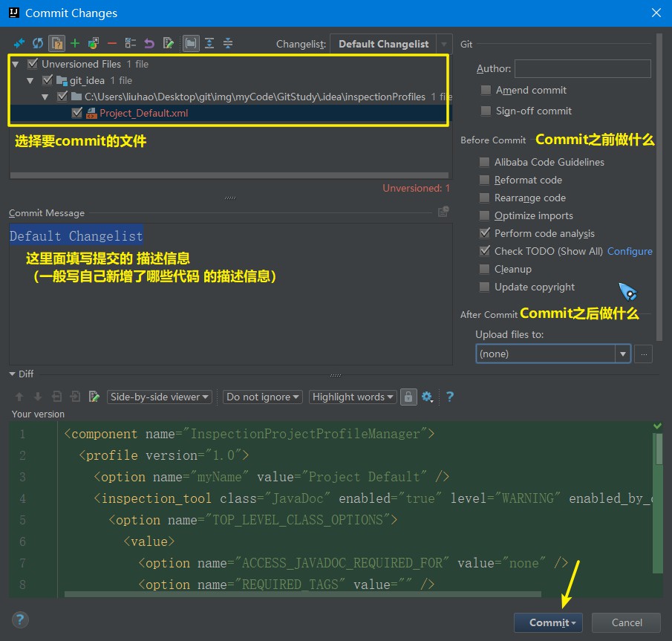Uncheck the Unversioned Files checkbox
The width and height of the screenshot is (672, 641).
pyautogui.click(x=33, y=65)
